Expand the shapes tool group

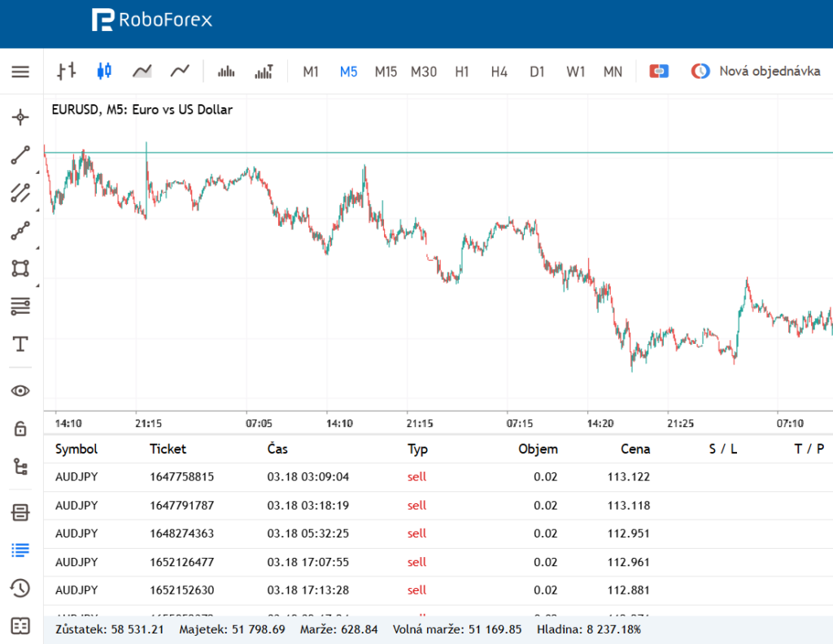pyautogui.click(x=20, y=268)
